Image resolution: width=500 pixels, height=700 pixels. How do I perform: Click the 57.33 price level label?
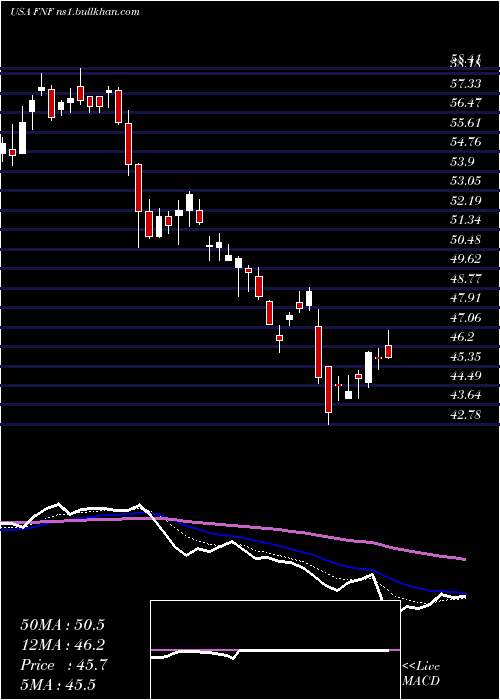tap(466, 83)
